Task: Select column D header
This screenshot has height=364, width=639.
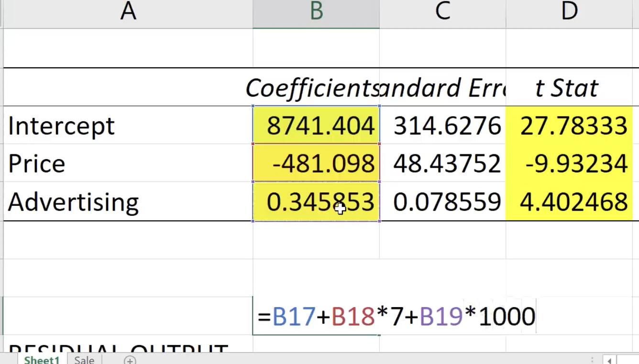Action: point(569,12)
